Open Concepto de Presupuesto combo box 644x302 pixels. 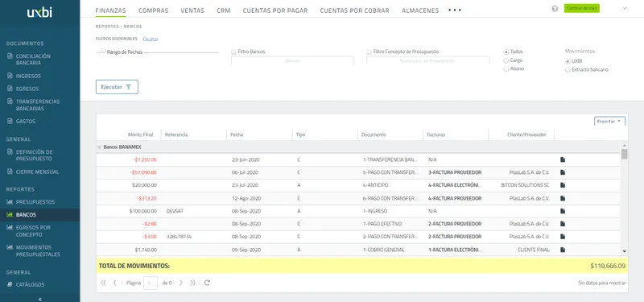428,60
